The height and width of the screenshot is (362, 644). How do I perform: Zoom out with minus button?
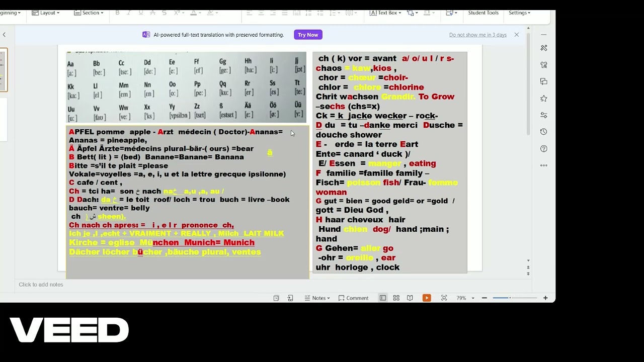[x=485, y=298]
